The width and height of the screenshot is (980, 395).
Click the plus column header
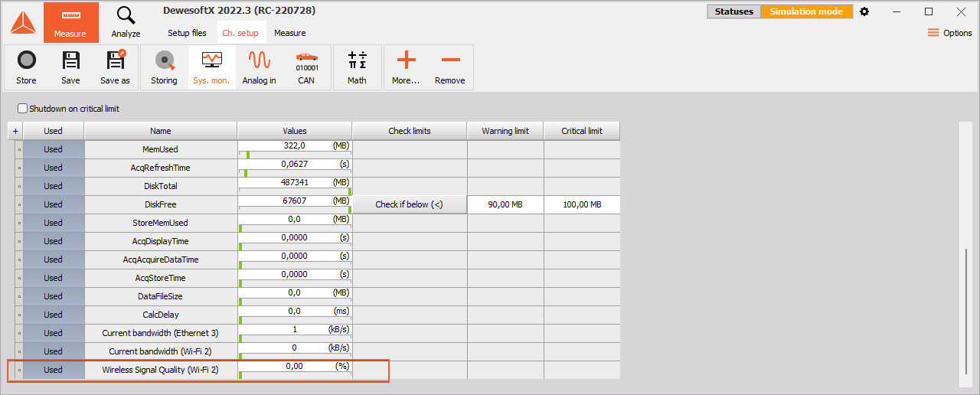tap(15, 131)
